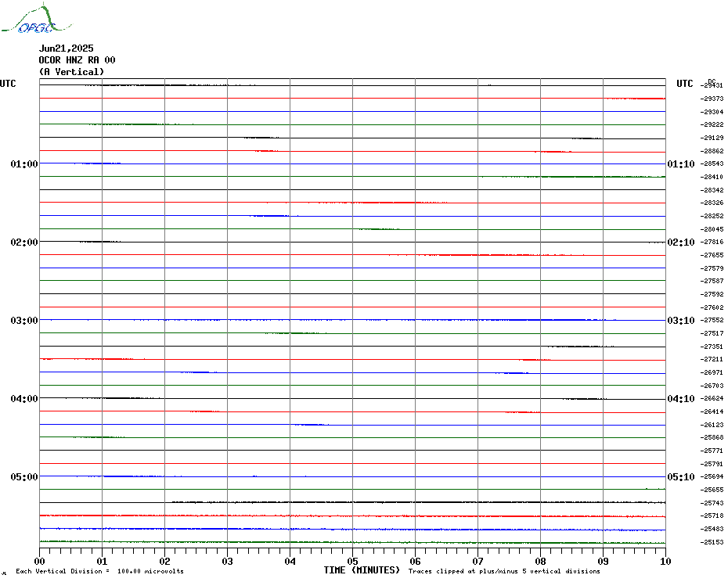Image resolution: width=728 pixels, height=582 pixels.
Task: Click the minute '10' axis tick label
Action: tap(666, 561)
